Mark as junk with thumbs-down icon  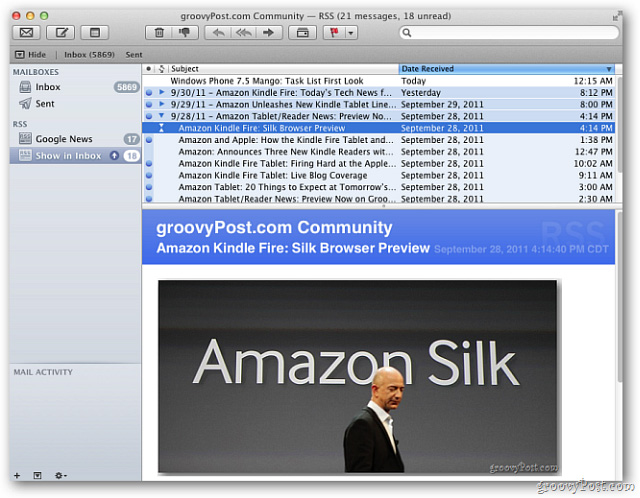(x=185, y=32)
